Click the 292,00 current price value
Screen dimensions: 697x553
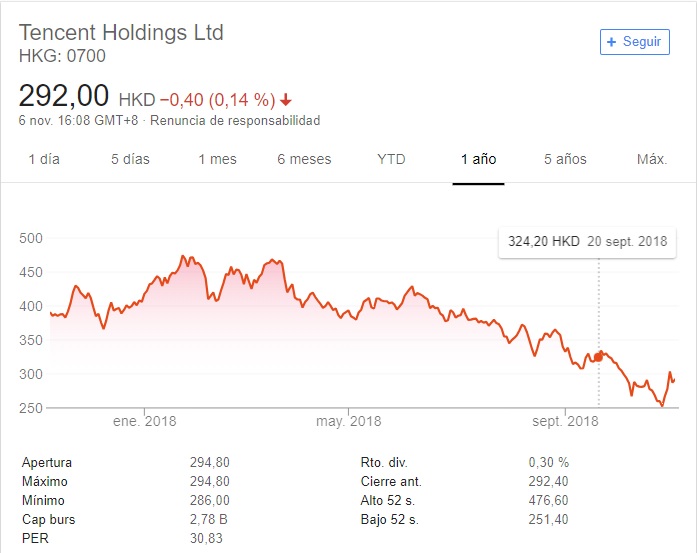(64, 96)
